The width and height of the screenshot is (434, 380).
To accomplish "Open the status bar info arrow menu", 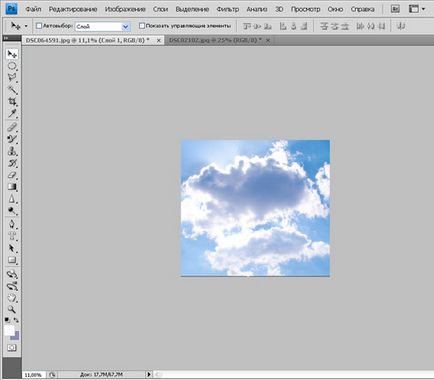I will click(x=149, y=374).
